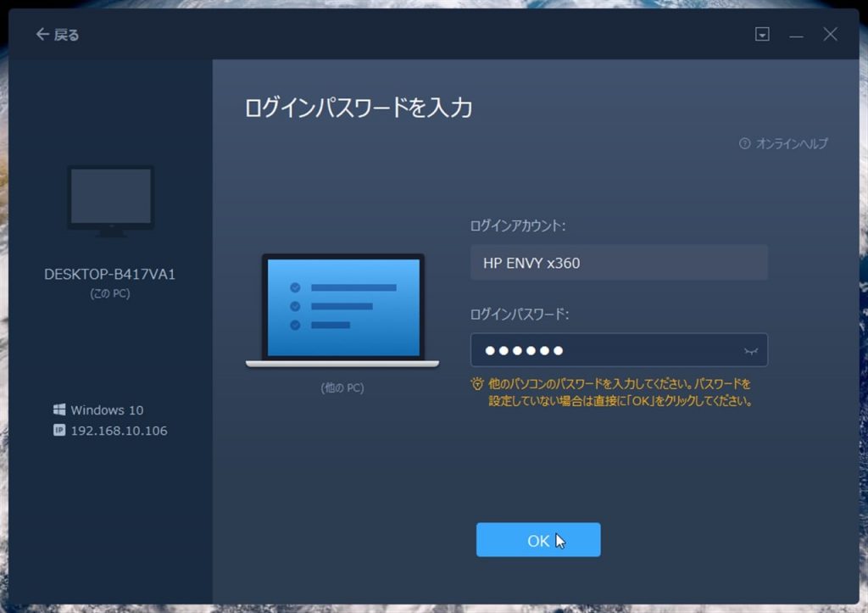This screenshot has width=868, height=613.
Task: Toggle password visibility with the eye icon
Action: [x=750, y=350]
